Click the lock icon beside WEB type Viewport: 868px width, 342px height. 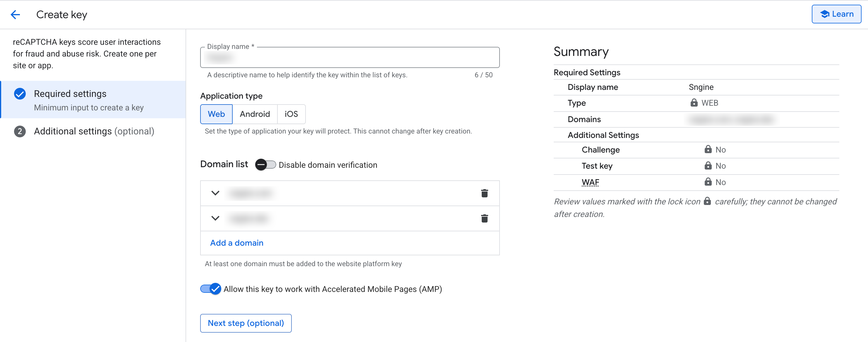(x=694, y=103)
